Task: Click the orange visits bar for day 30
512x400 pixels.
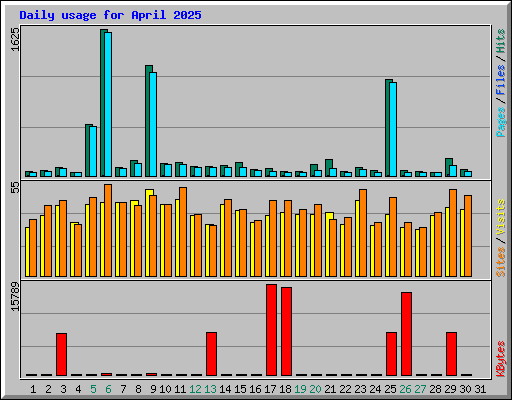Action: pyautogui.click(x=468, y=236)
